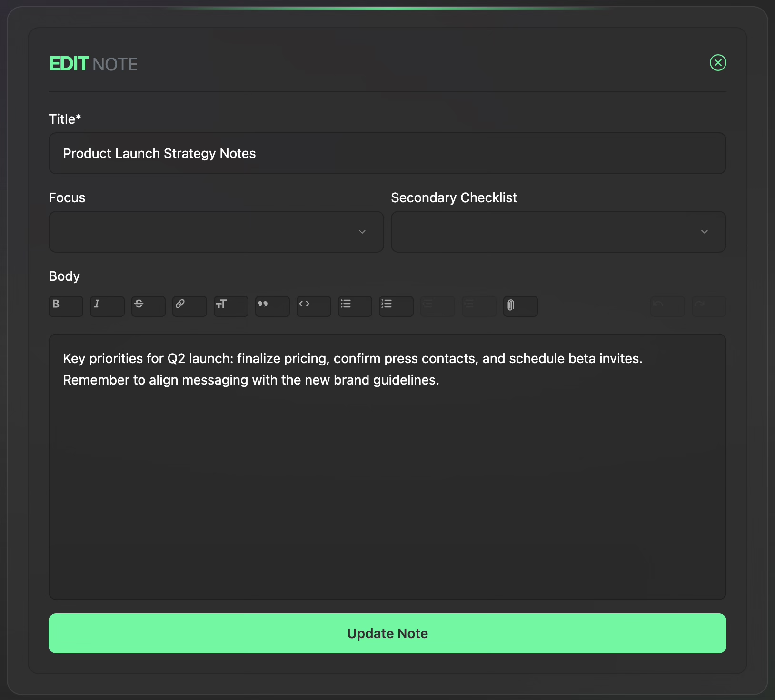Insert a code block with the code icon
This screenshot has width=775, height=700.
(314, 306)
